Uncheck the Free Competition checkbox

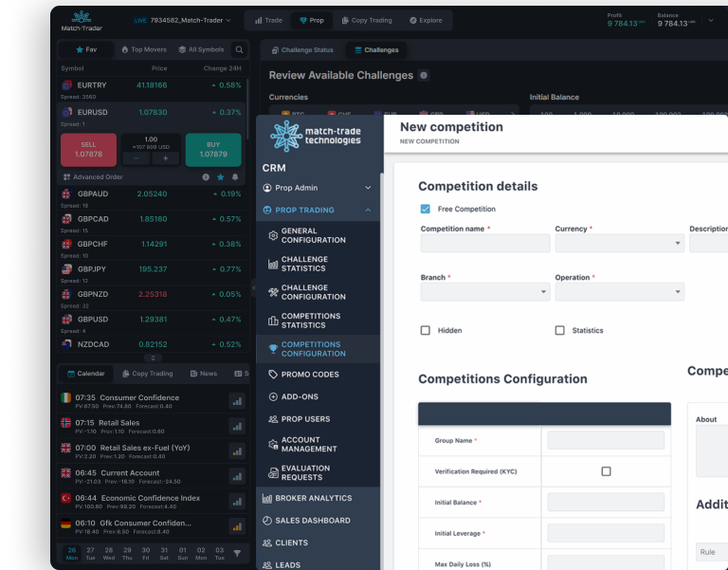click(x=425, y=209)
